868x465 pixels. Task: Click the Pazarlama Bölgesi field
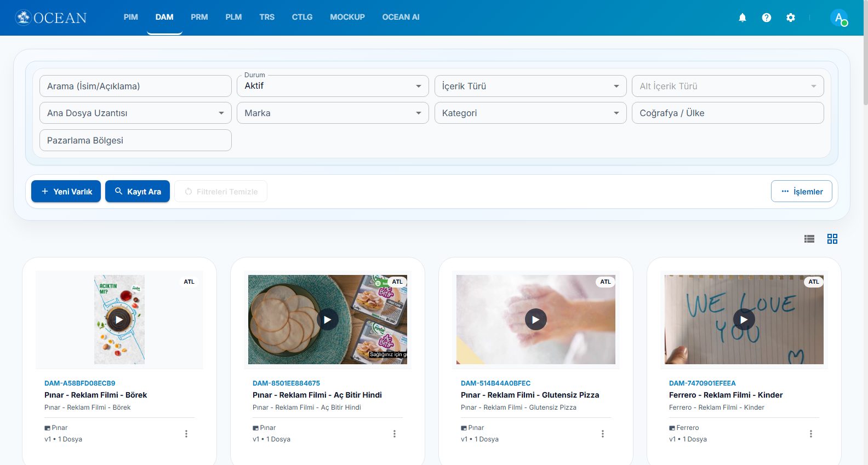pos(135,140)
